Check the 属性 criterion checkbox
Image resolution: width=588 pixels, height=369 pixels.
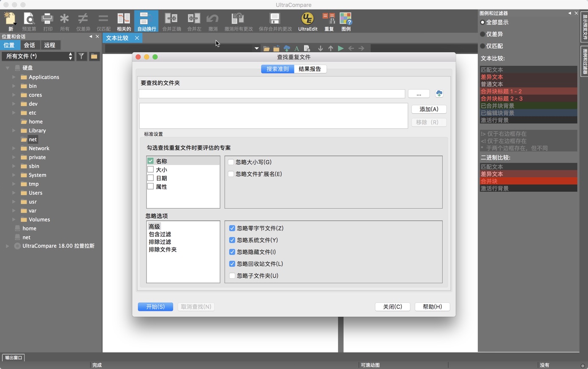(150, 186)
